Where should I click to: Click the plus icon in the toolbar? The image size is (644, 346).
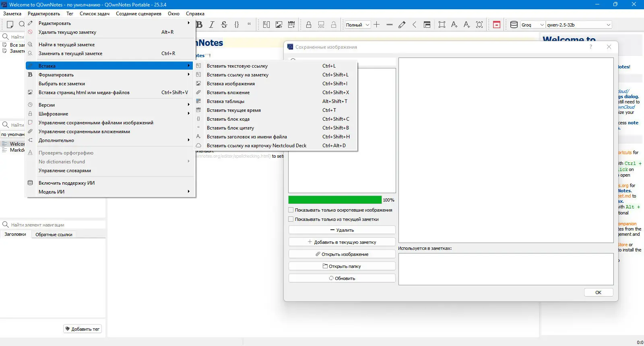(x=377, y=25)
